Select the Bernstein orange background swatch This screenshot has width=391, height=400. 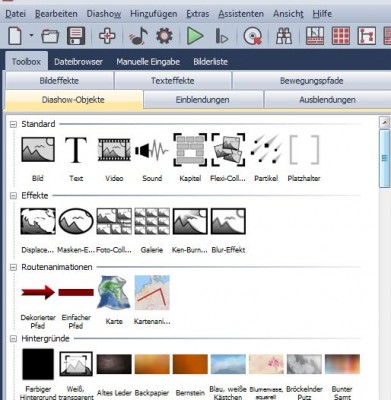pos(190,364)
